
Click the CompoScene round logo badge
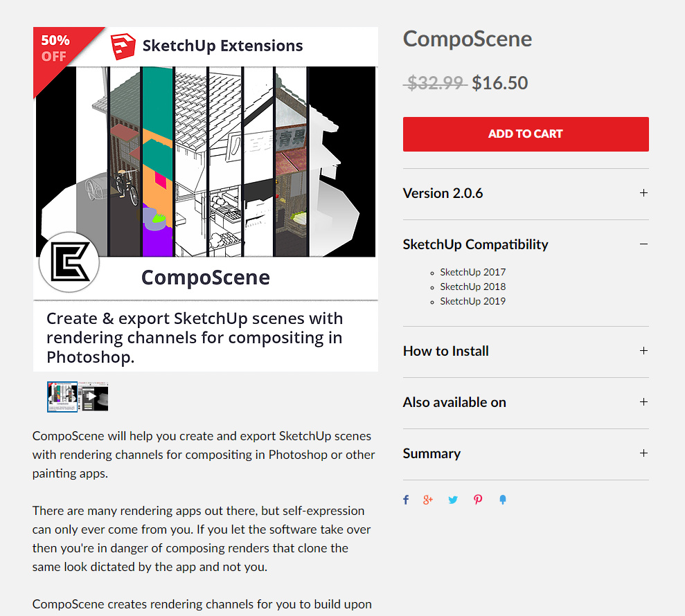tap(69, 262)
